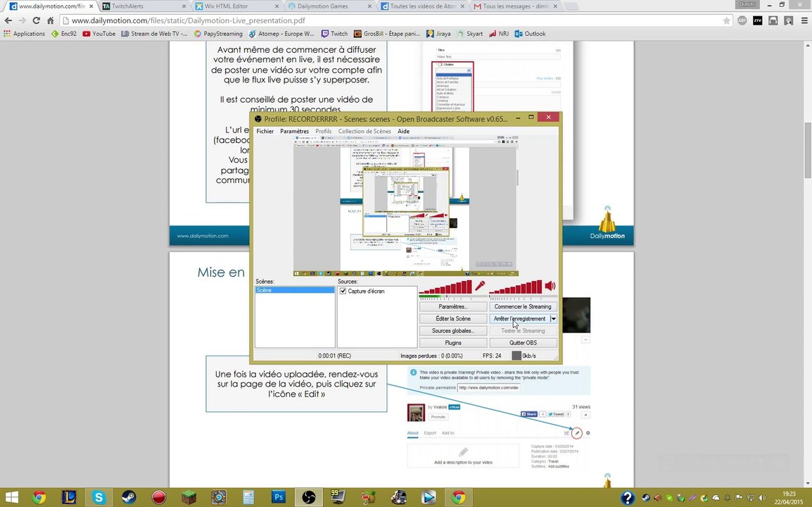The width and height of the screenshot is (812, 507).
Task: Open Chrome's hamburger menu
Action: (x=804, y=20)
